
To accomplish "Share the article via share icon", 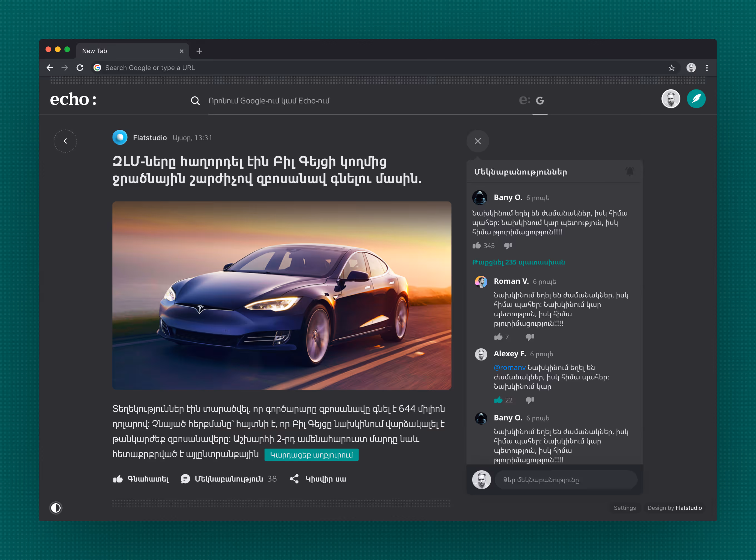I will click(294, 479).
